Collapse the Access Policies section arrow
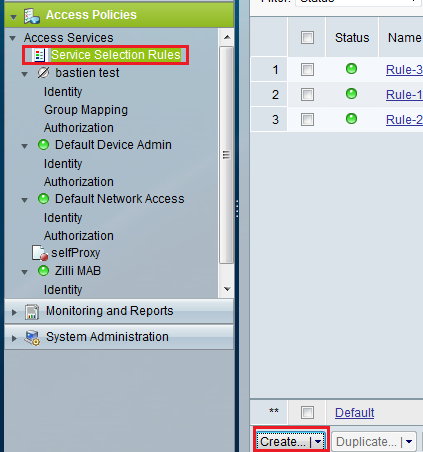 (13, 17)
